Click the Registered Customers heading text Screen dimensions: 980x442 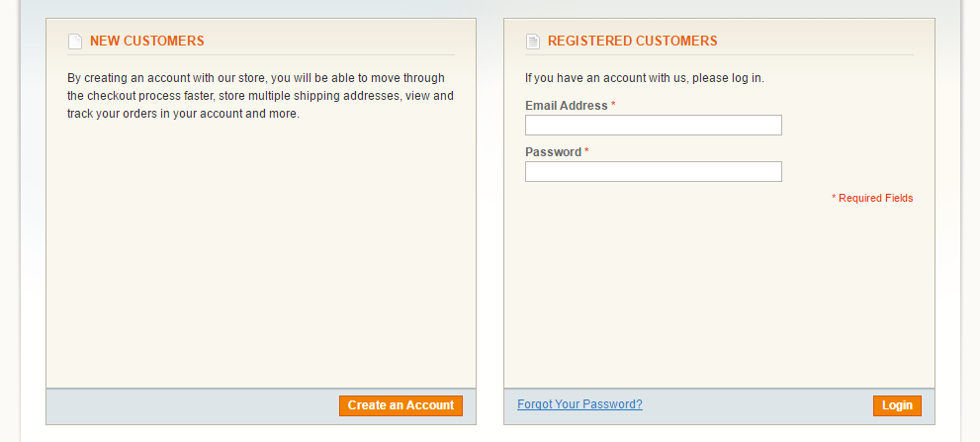[633, 42]
